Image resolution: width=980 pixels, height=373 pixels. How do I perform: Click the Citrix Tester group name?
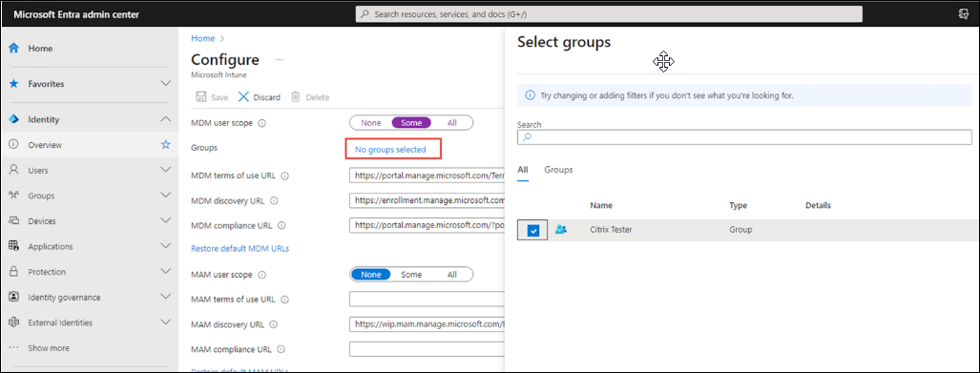pos(611,230)
